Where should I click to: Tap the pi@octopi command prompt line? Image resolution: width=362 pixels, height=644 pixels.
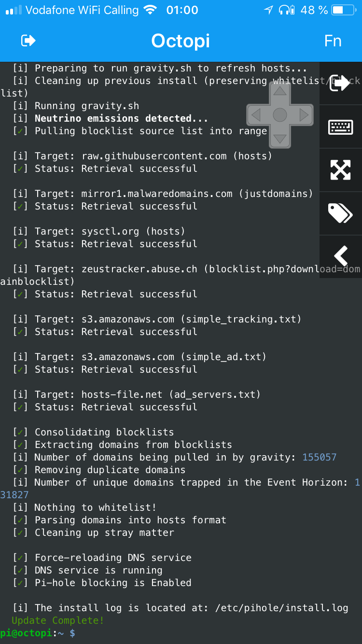pyautogui.click(x=38, y=633)
